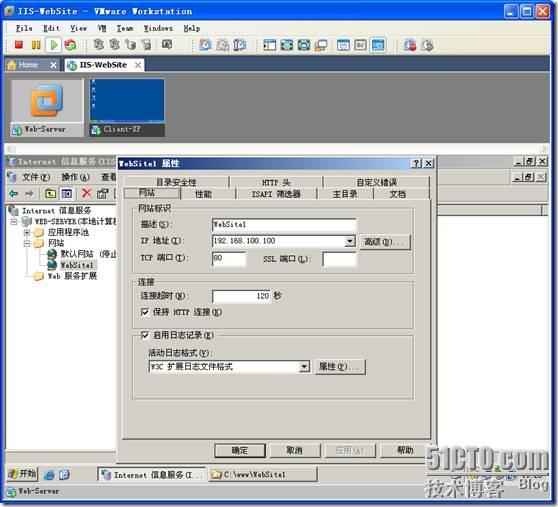Click the Capture Movie toolbar icon
The height and width of the screenshot is (507, 558).
click(410, 45)
